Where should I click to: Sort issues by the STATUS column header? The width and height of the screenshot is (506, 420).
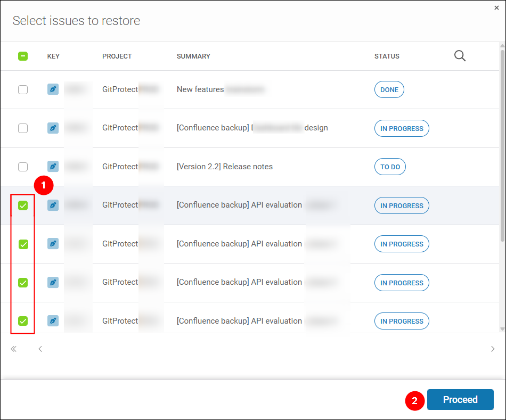(x=387, y=56)
